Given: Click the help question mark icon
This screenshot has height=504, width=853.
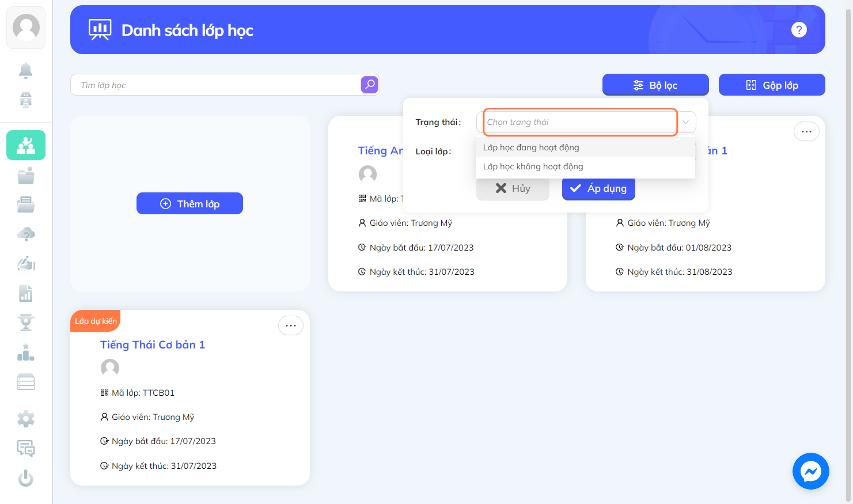Looking at the screenshot, I should (799, 30).
